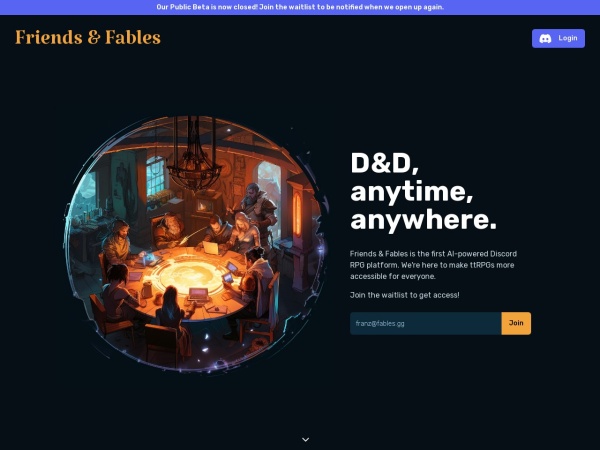
Task: Open the Friends & Fables logo link
Action: [x=88, y=38]
